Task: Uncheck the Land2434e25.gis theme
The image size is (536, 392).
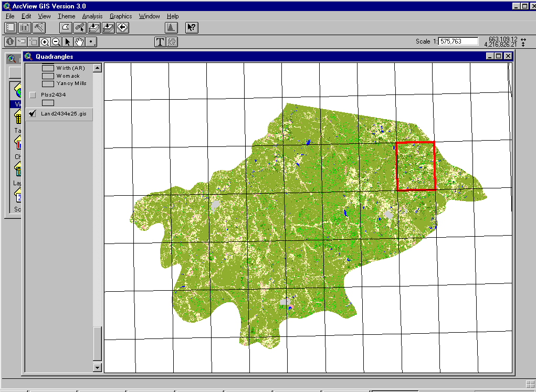Action: (33, 113)
